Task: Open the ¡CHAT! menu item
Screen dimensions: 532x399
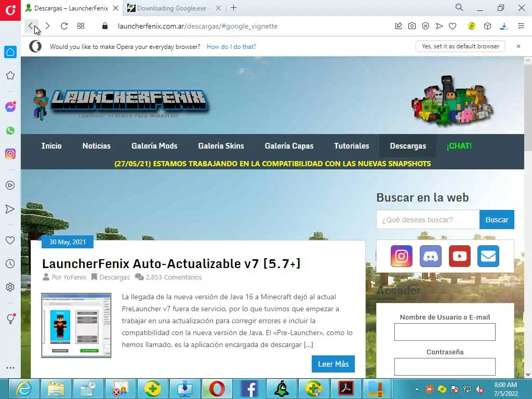Action: (459, 146)
